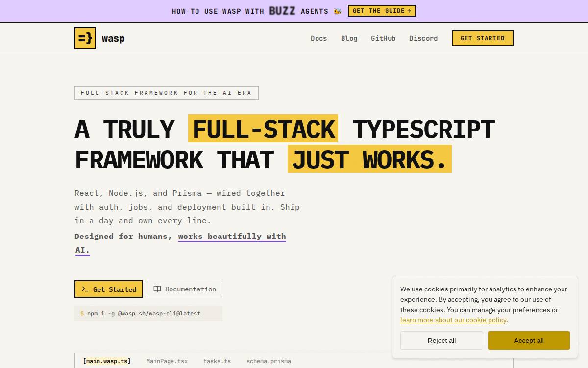Open Discord nav link

(423, 38)
